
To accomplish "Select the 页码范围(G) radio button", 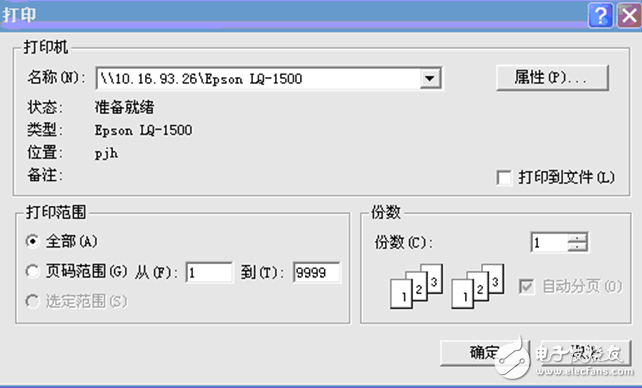I will click(32, 271).
